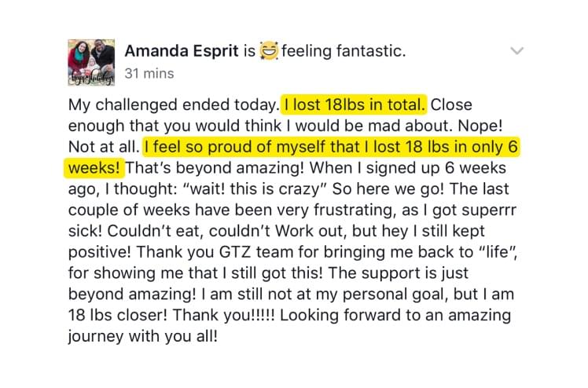Click "Not at all." in the post
The width and height of the screenshot is (588, 388).
[104, 147]
